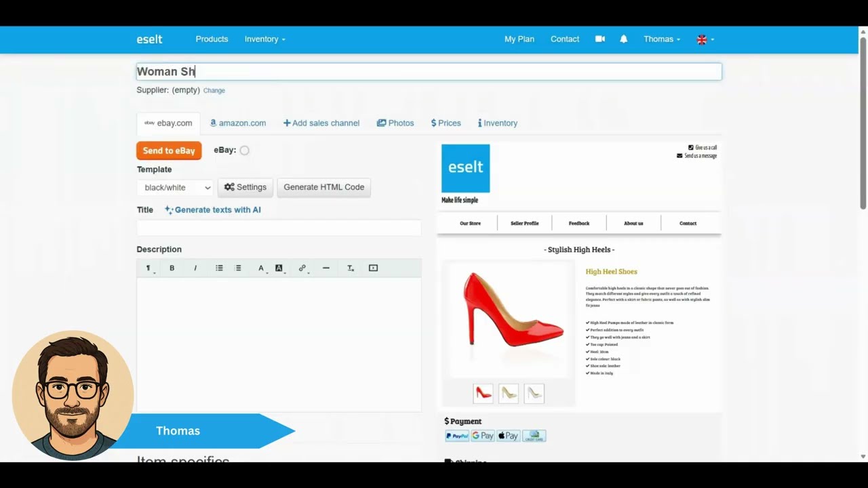This screenshot has height=488, width=868.
Task: Click Feedback in preview menu
Action: tap(579, 223)
